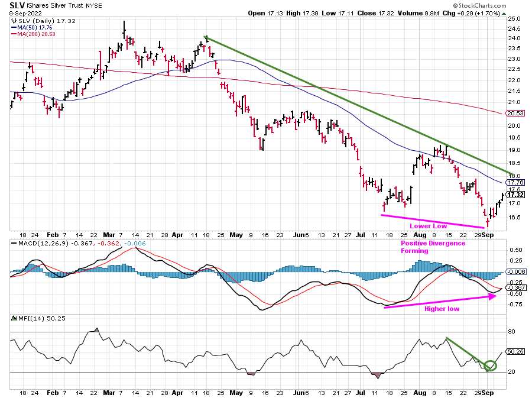The width and height of the screenshot is (532, 398).
Task: Click the SLV ticker symbol in the title
Action: pyautogui.click(x=17, y=5)
